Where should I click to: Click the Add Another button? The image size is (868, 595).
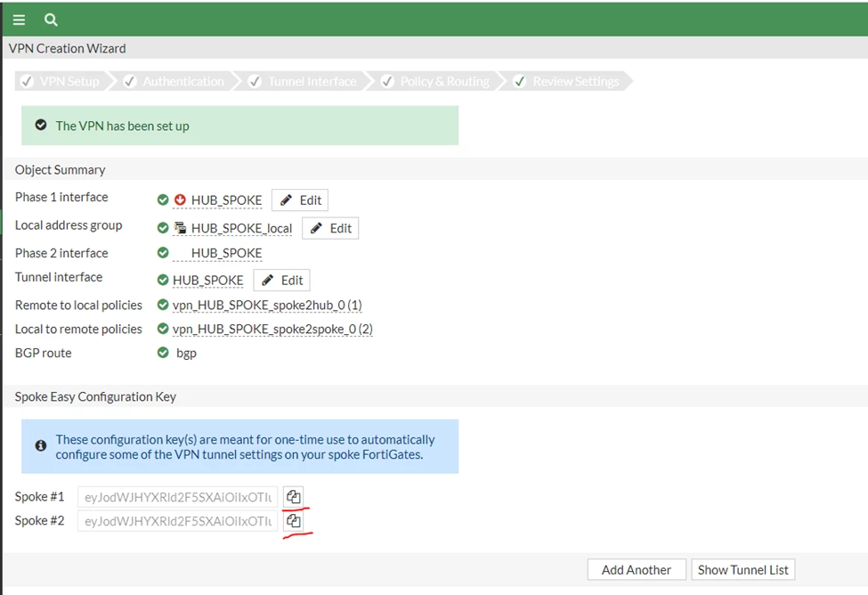pyautogui.click(x=637, y=569)
